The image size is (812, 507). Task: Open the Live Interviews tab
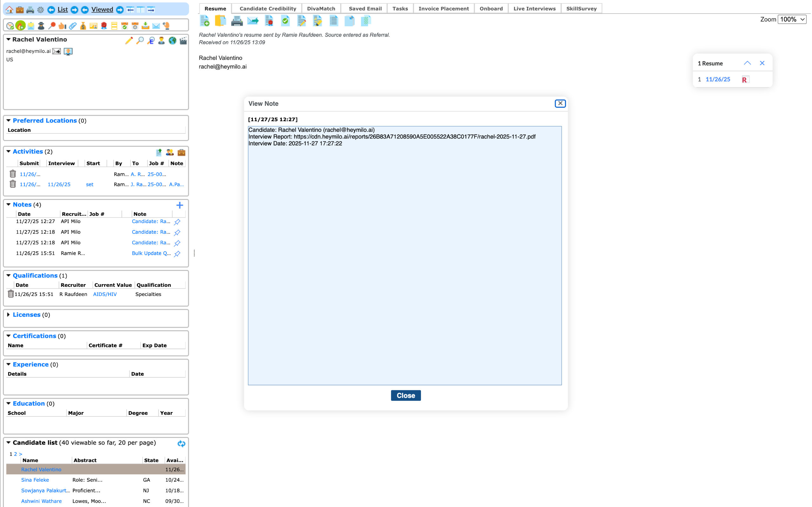pyautogui.click(x=534, y=9)
